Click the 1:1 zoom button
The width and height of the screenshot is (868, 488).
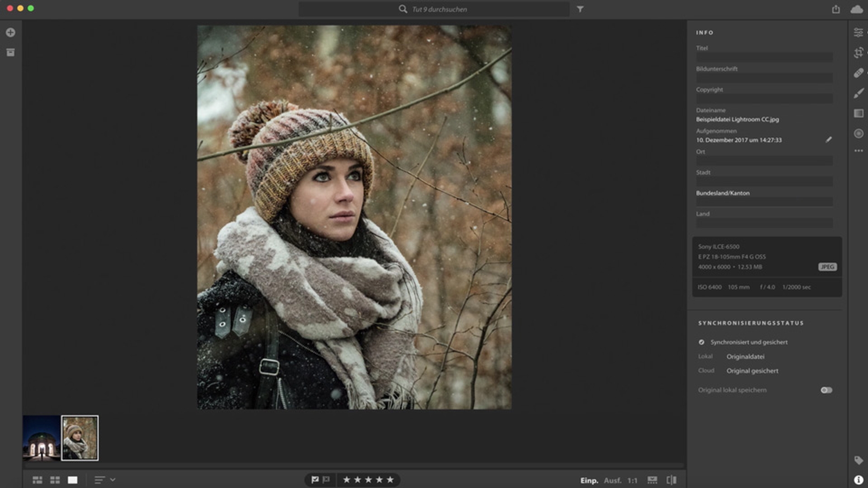[632, 480]
